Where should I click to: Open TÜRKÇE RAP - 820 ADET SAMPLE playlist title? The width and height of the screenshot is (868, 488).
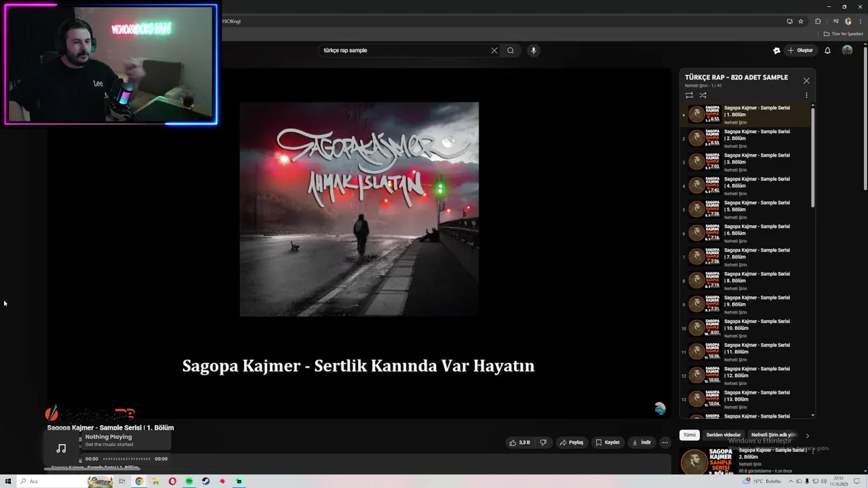(x=736, y=77)
